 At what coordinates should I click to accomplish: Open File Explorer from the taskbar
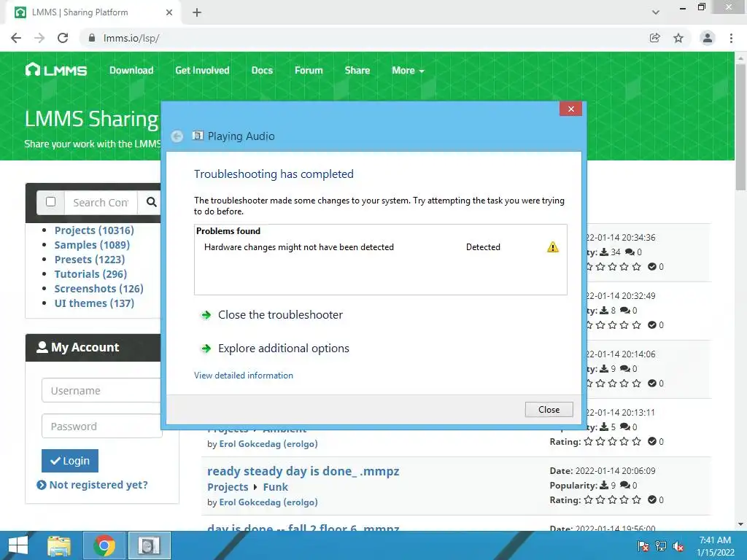point(59,545)
